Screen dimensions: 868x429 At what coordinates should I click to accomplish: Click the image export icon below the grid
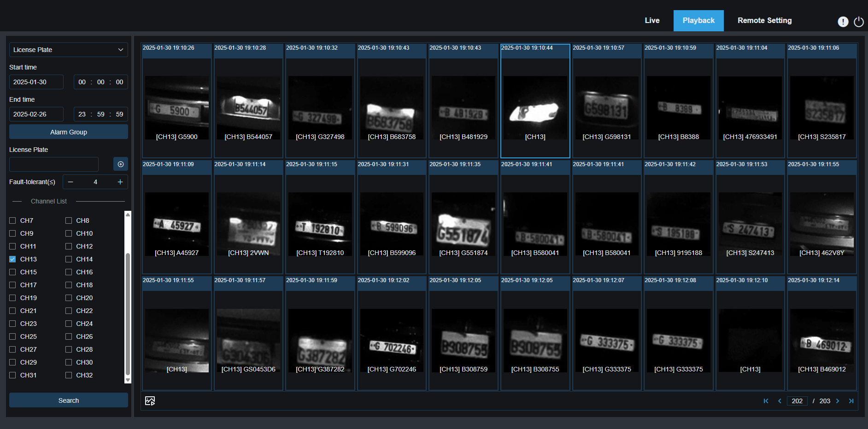click(150, 401)
